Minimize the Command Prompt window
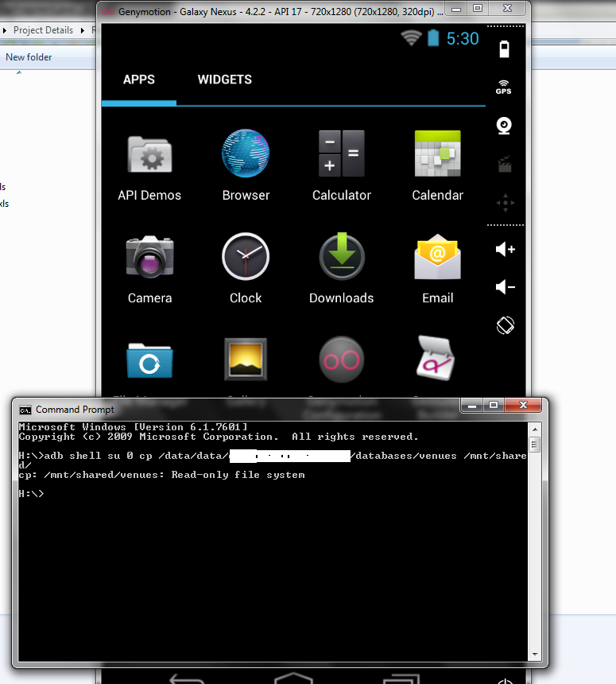 (471, 406)
